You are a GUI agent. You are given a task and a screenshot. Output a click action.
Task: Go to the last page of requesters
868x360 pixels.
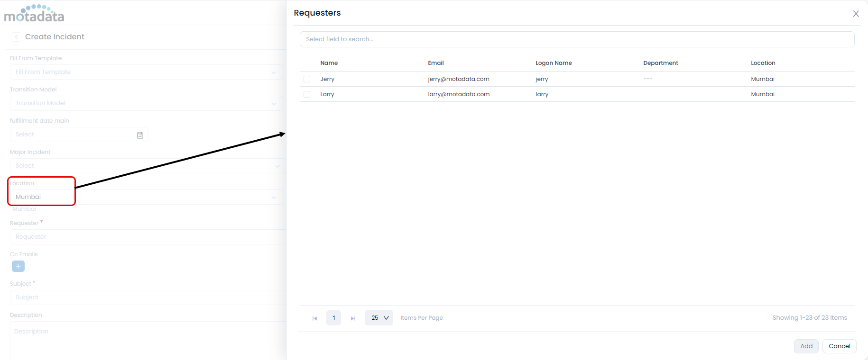tap(353, 318)
